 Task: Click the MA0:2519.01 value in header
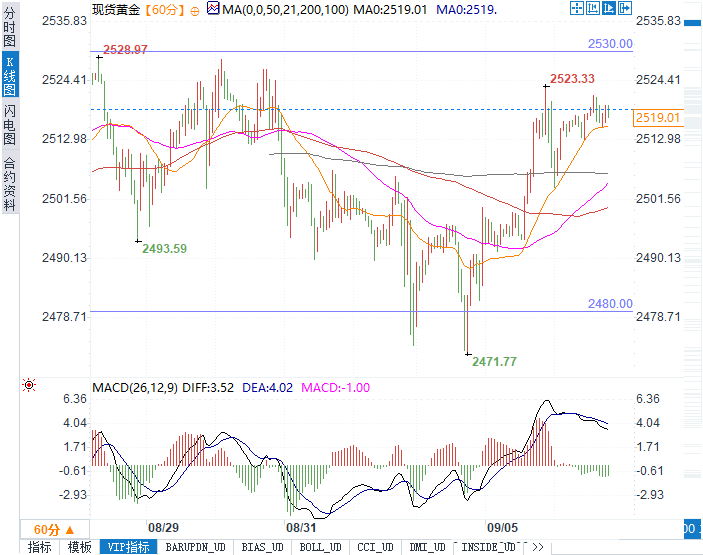click(x=390, y=9)
